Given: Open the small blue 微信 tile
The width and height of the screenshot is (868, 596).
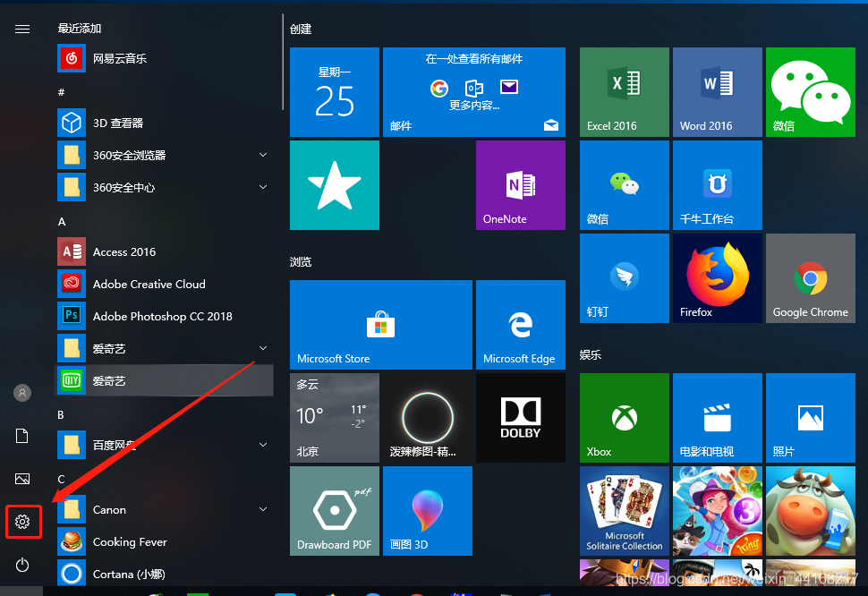Looking at the screenshot, I should [625, 185].
